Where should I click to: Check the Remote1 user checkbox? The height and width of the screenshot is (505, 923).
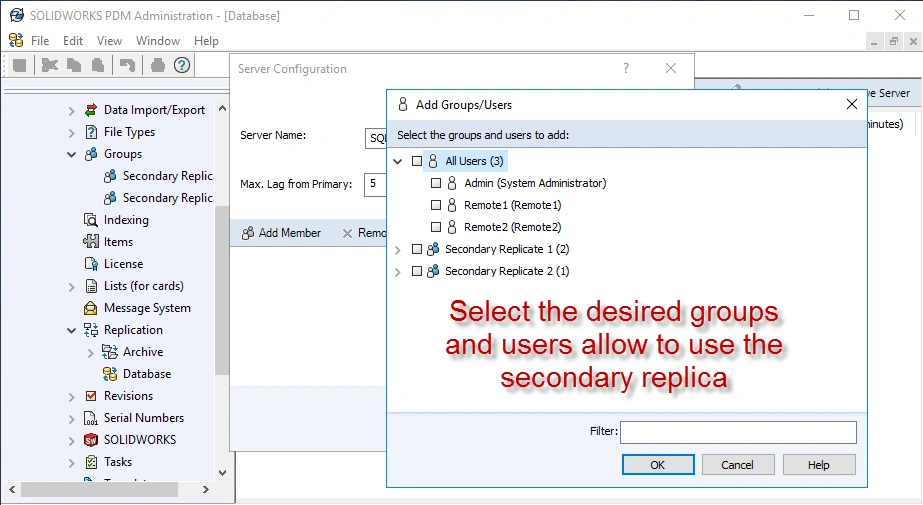pyautogui.click(x=436, y=205)
